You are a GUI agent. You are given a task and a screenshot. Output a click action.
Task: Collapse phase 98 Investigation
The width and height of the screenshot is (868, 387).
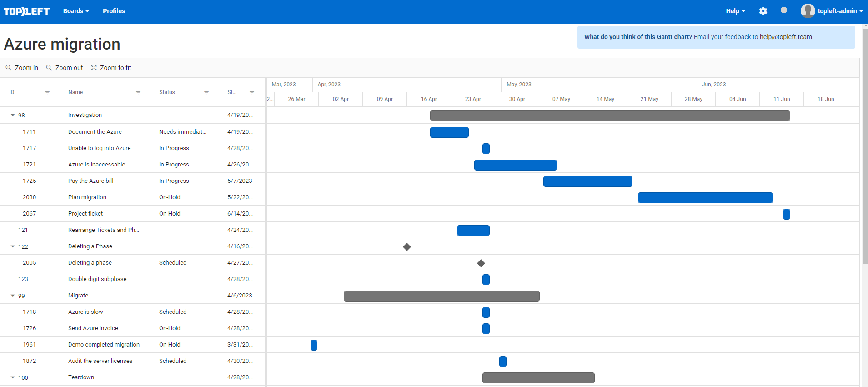tap(13, 115)
